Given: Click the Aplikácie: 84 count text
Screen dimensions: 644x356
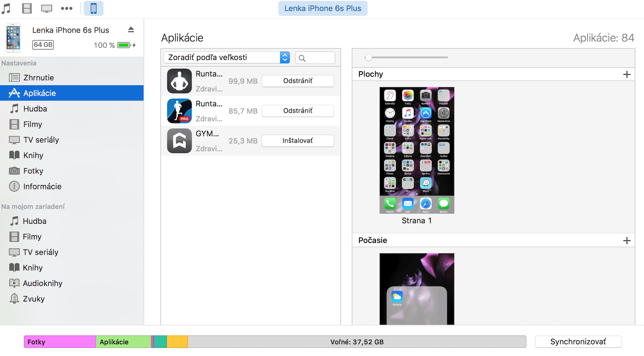Looking at the screenshot, I should [x=604, y=38].
